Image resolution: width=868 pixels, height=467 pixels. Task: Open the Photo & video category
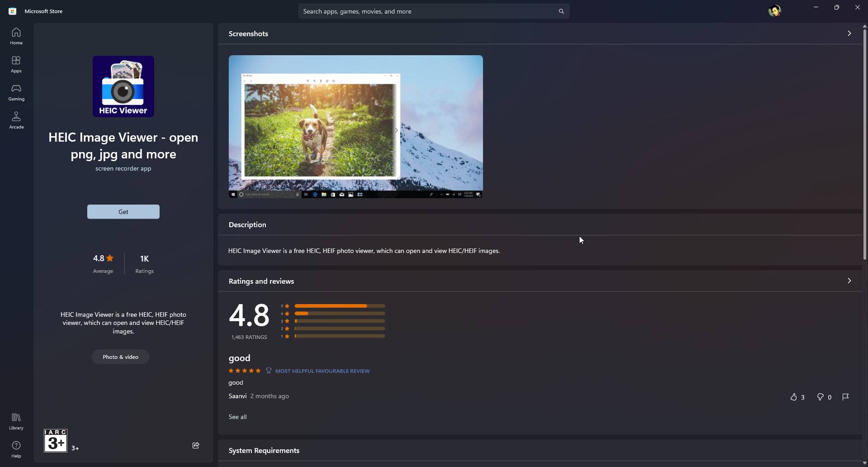[x=121, y=357]
